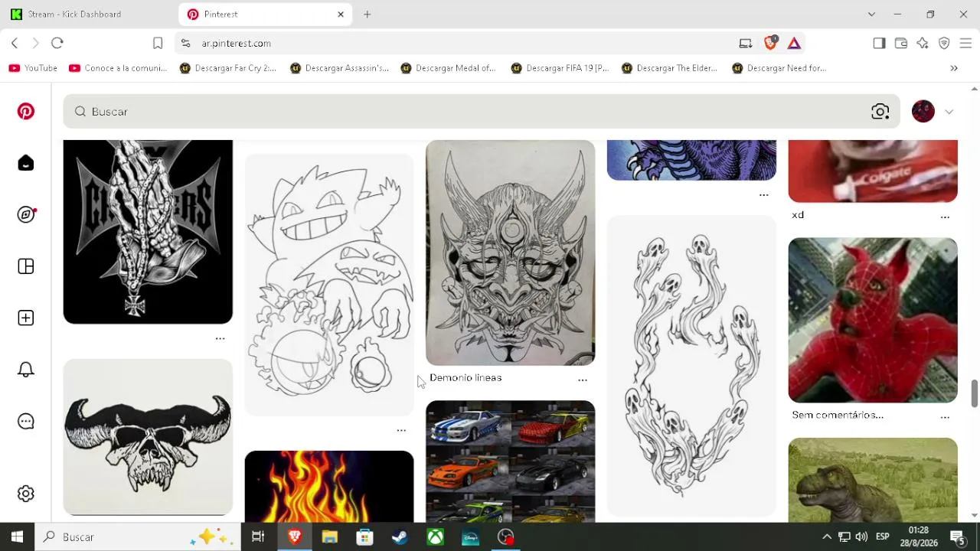Viewport: 980px width, 551px height.
Task: Show hidden bookmarks overflow
Action: pos(954,68)
